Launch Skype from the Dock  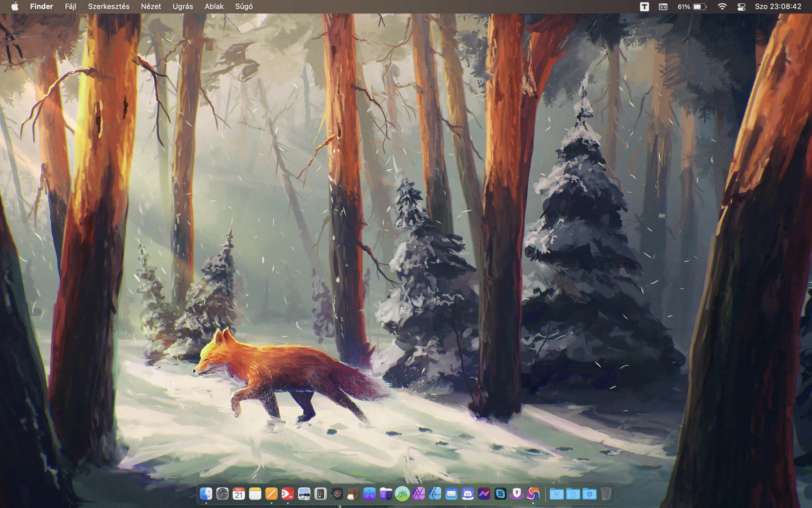click(500, 494)
